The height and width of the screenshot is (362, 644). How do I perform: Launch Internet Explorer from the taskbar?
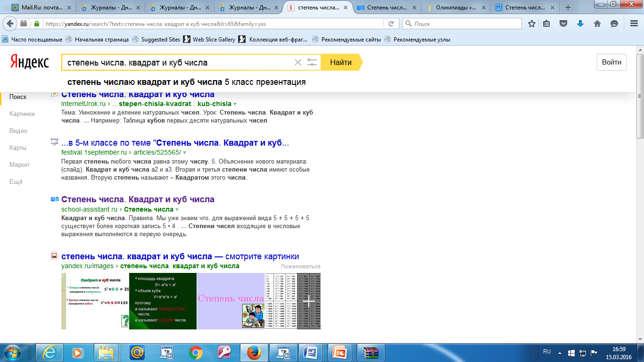pos(50,352)
